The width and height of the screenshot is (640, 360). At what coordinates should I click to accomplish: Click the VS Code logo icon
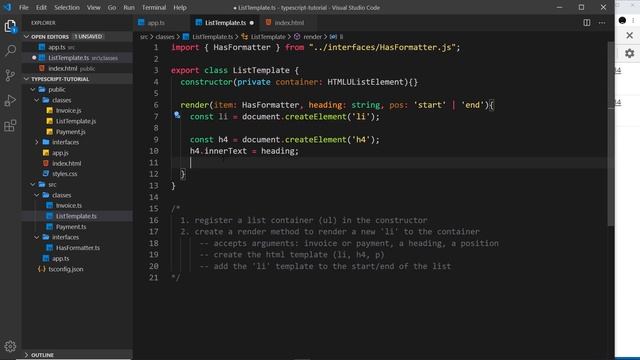click(x=8, y=7)
